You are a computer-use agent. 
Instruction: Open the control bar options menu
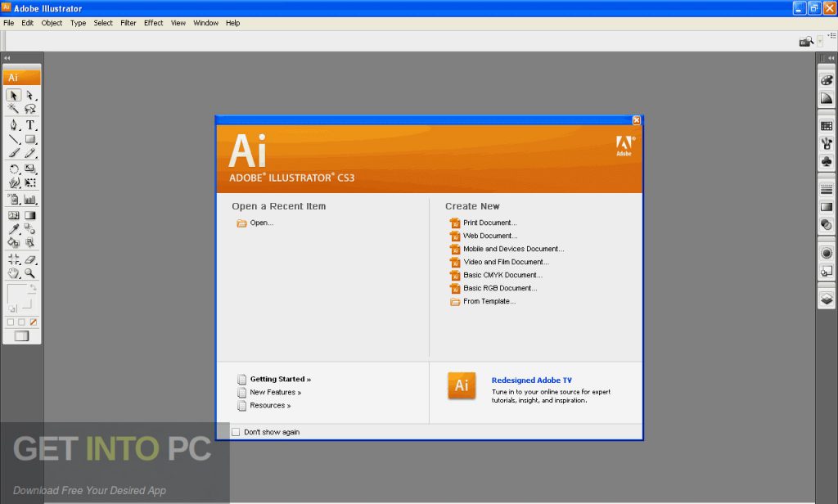point(832,35)
